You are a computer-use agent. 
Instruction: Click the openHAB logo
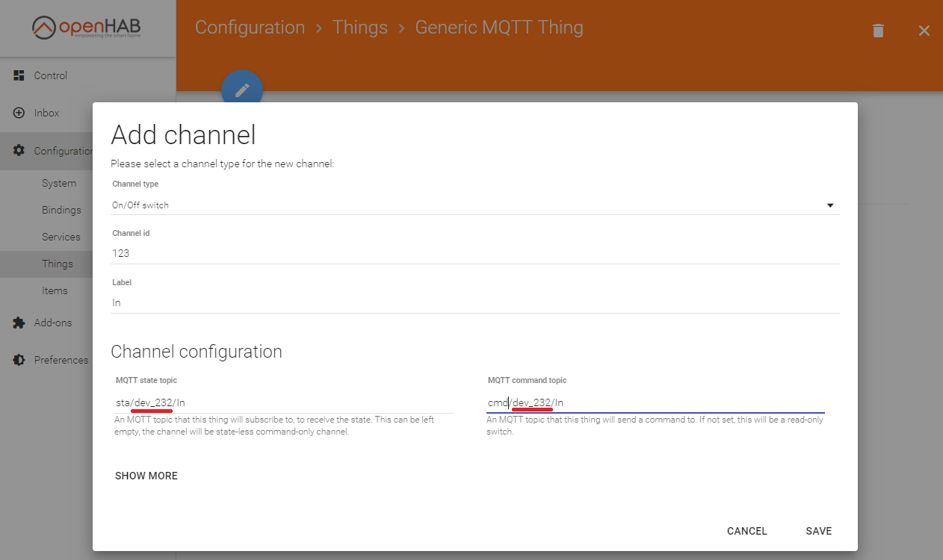click(x=86, y=27)
